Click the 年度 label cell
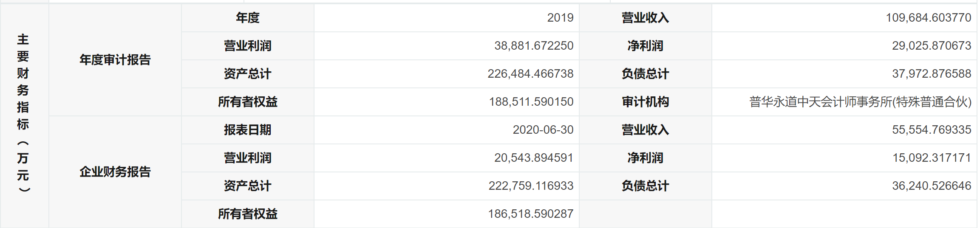This screenshot has width=980, height=228. 247,18
